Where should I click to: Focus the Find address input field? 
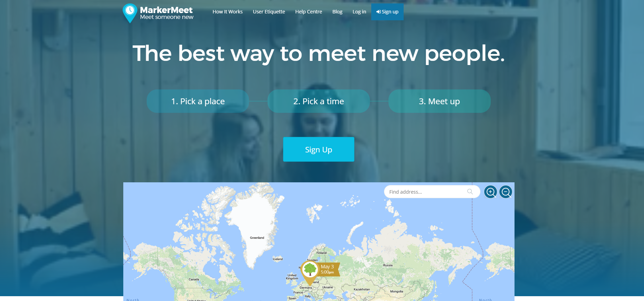click(x=427, y=192)
